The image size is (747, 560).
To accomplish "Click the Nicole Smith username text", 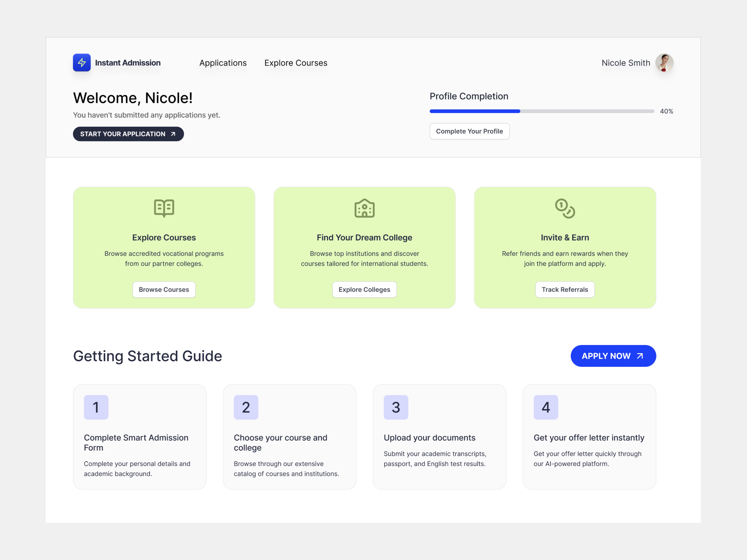I will coord(625,63).
